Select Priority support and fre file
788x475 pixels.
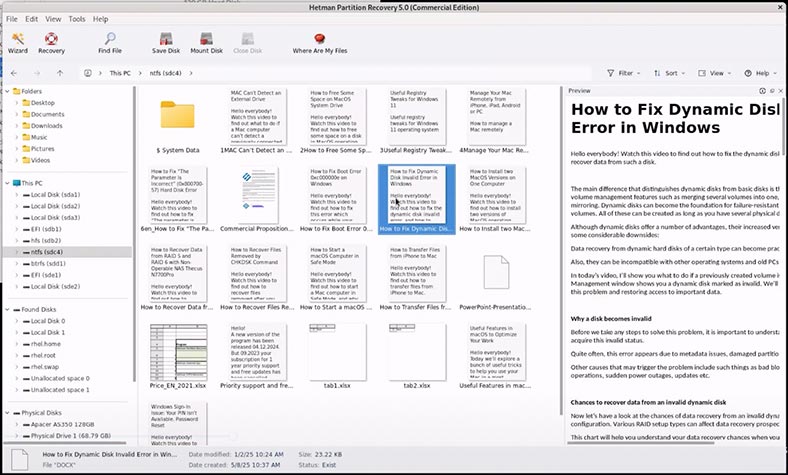point(257,357)
